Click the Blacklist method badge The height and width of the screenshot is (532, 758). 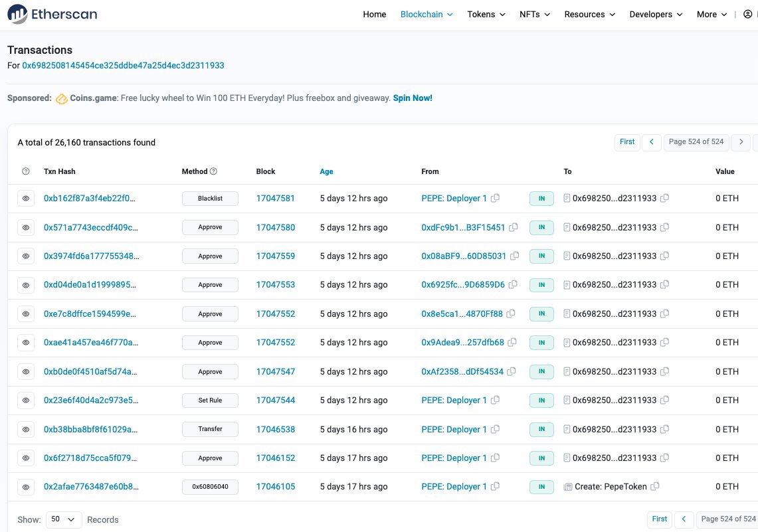point(211,199)
